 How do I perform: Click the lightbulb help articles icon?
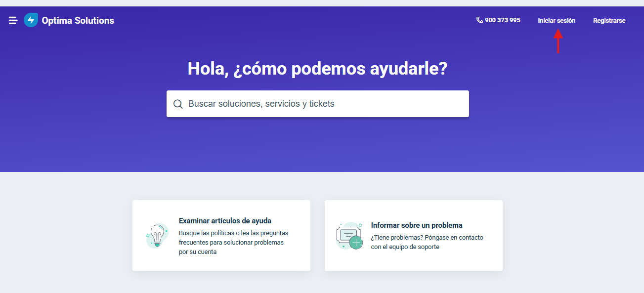(157, 236)
